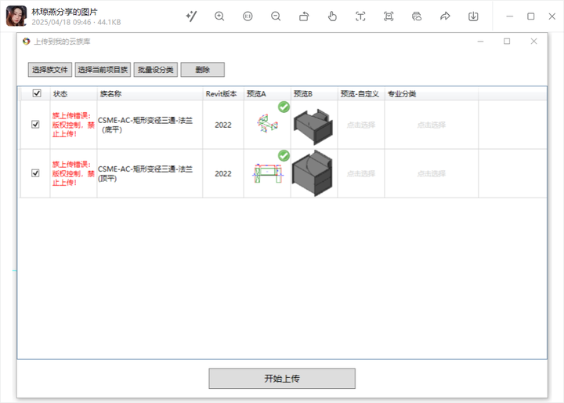Open the 预览-自定义 selector in the second row
The width and height of the screenshot is (564, 403).
(361, 173)
